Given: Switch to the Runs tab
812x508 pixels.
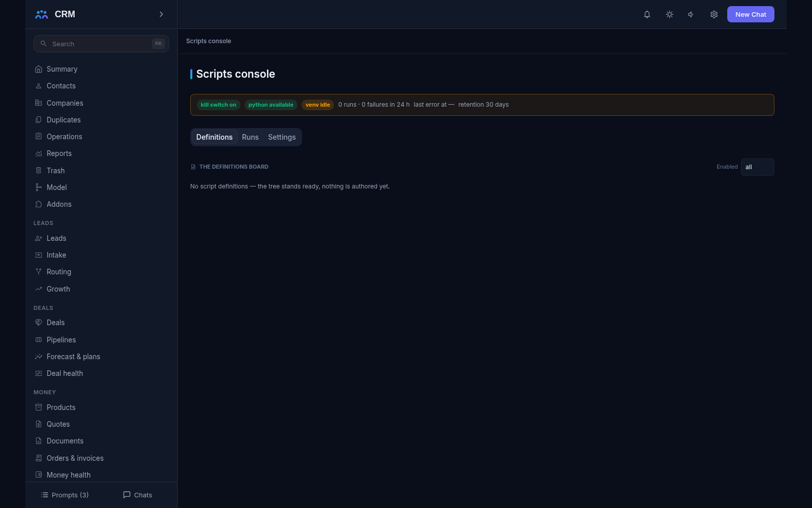Looking at the screenshot, I should 250,137.
